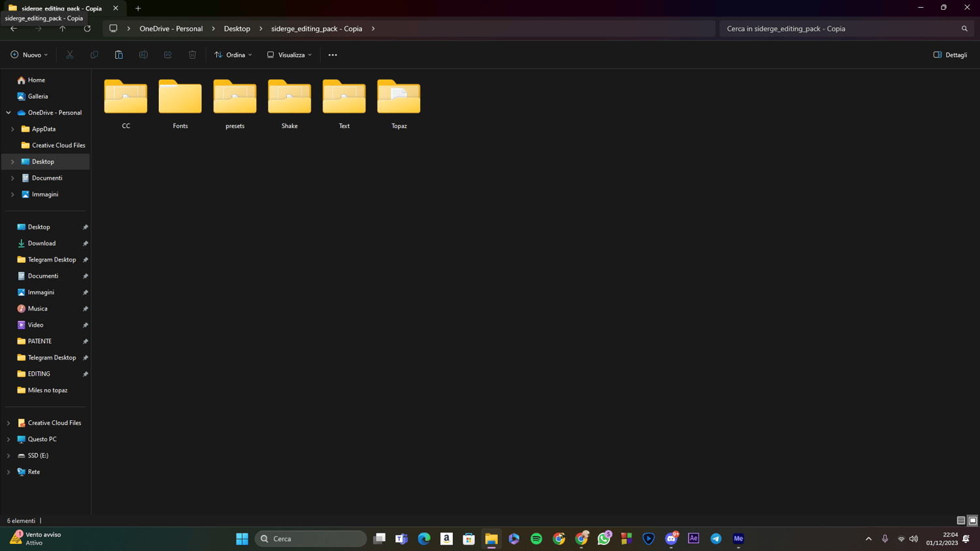Refresh the current folder view
980x551 pixels.
[x=87, y=29]
